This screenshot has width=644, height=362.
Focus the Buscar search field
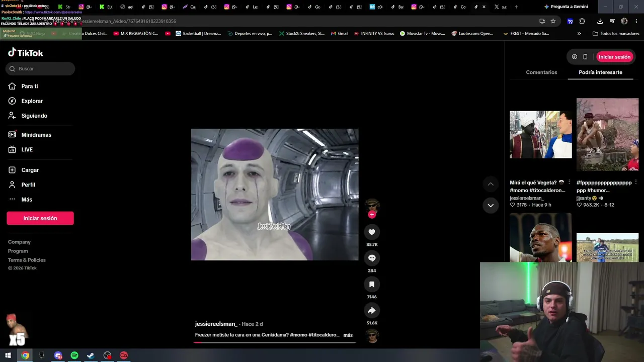40,69
